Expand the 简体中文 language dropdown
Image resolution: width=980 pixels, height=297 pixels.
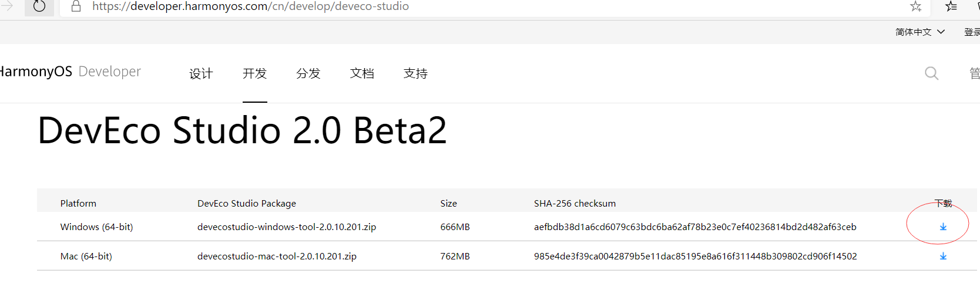click(919, 32)
